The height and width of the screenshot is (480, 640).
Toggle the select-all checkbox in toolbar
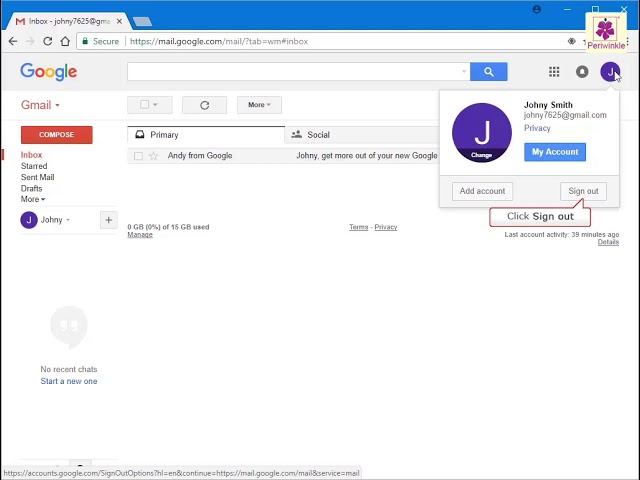(x=144, y=104)
